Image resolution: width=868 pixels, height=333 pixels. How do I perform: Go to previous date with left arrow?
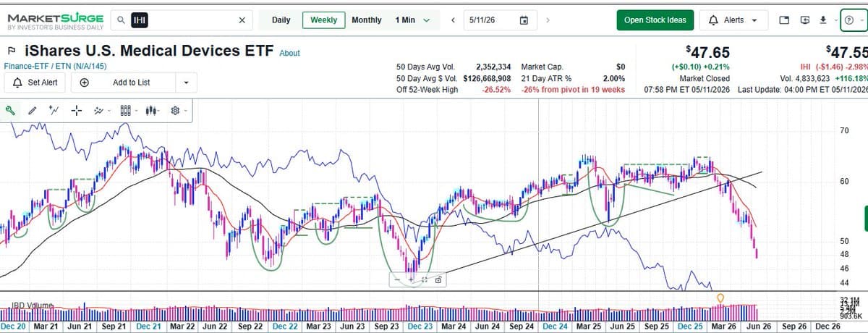pos(453,20)
